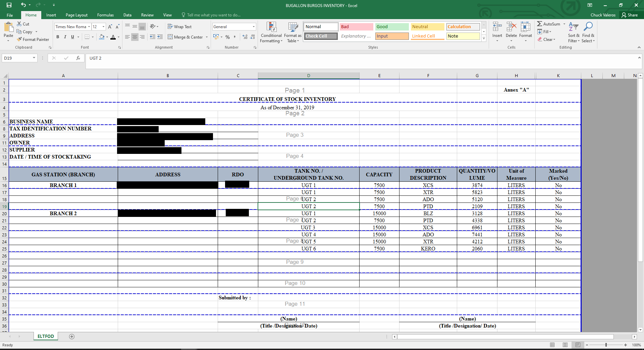Increase the cell indent
The width and height of the screenshot is (644, 350).
point(160,37)
